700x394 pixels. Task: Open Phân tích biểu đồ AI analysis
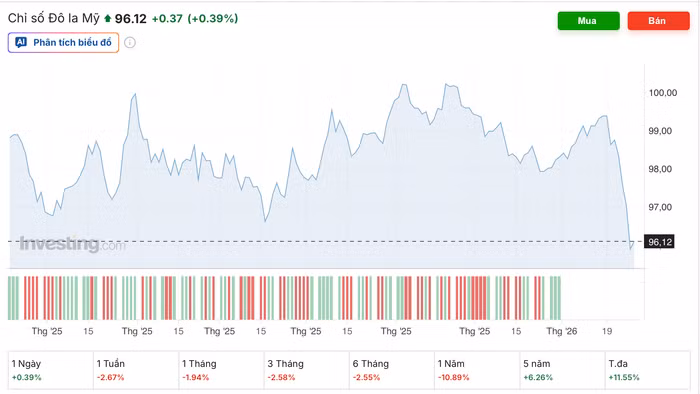pos(63,42)
